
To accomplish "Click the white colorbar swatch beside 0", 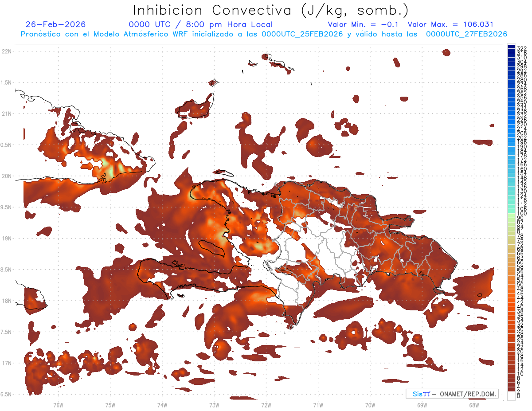I will [x=511, y=396].
